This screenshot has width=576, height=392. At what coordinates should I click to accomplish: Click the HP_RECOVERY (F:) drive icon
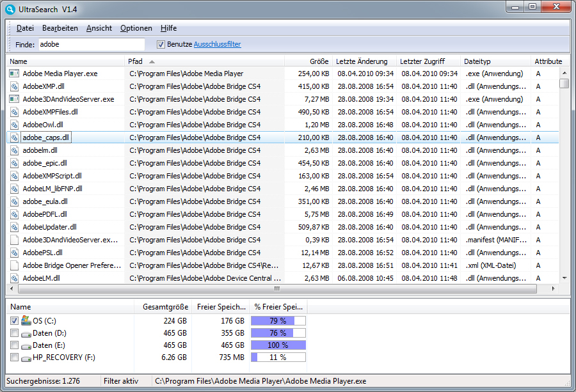26,358
